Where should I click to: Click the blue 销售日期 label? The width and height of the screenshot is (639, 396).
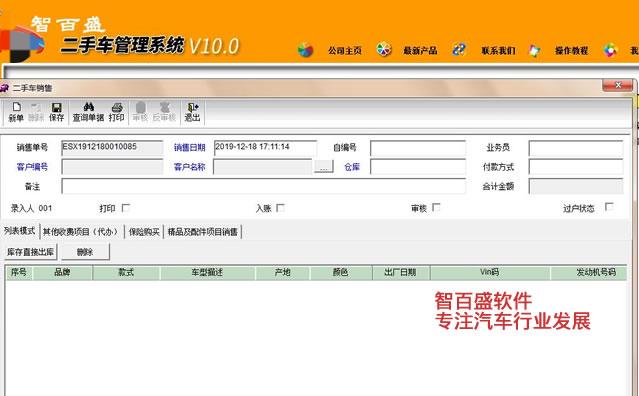189,147
